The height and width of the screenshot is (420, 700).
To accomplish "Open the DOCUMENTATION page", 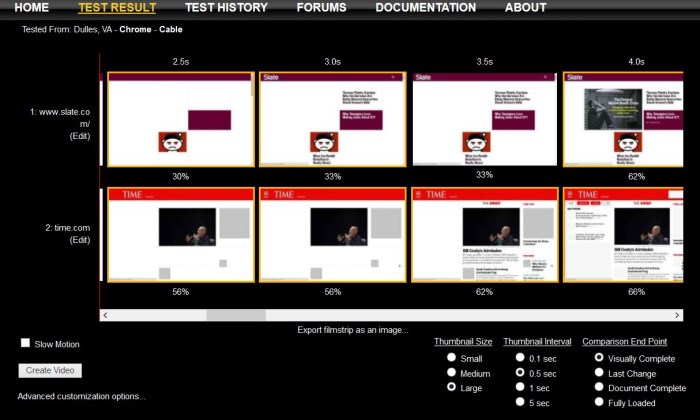I will pyautogui.click(x=425, y=7).
